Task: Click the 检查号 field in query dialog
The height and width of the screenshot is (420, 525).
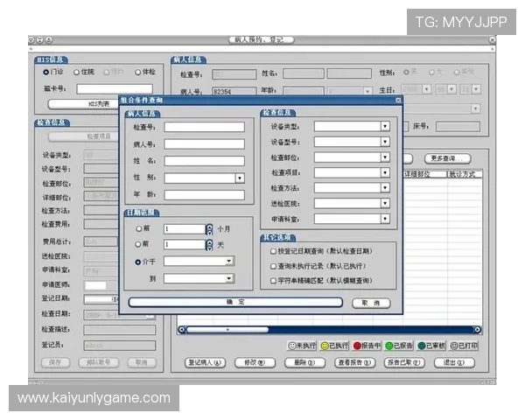Action: click(x=204, y=127)
